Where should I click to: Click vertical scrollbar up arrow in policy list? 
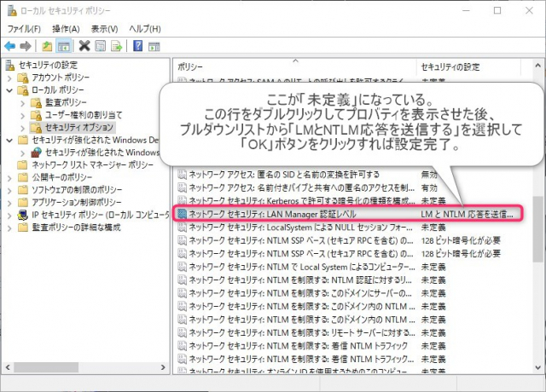(537, 65)
